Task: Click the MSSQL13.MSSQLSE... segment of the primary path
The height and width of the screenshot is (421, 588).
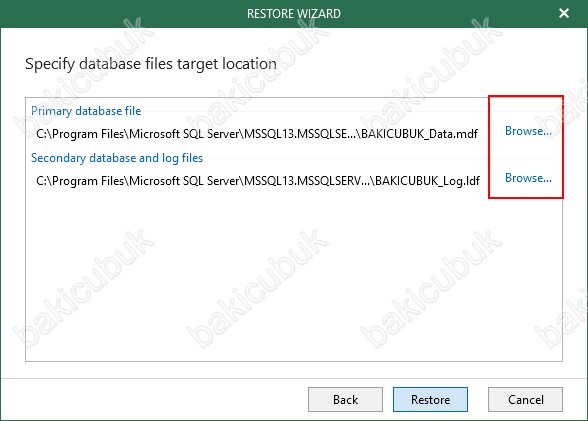Action: (x=300, y=134)
